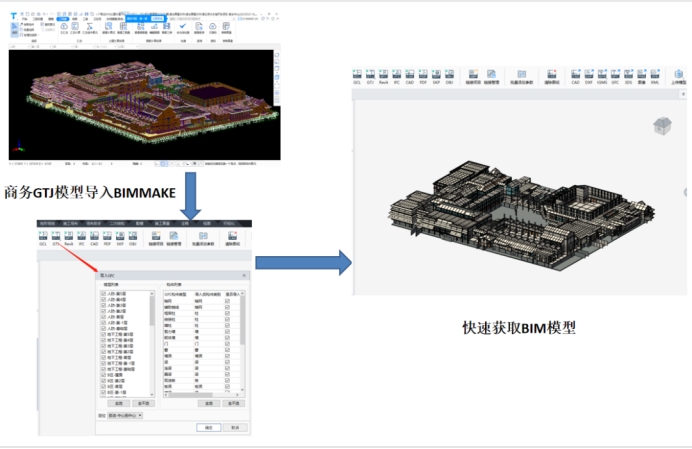Click OBJ import icon in right BIMMAKE window
The width and height of the screenshot is (692, 449).
(449, 76)
